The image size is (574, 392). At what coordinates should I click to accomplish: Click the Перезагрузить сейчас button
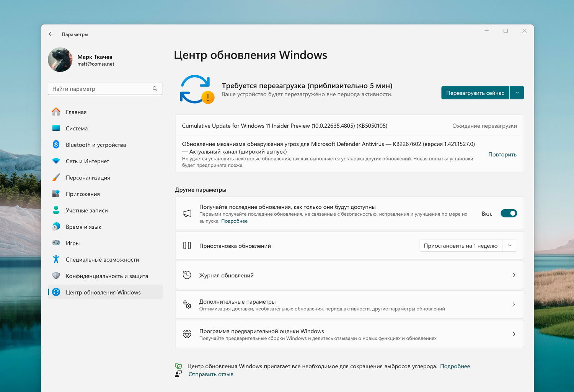tap(475, 93)
